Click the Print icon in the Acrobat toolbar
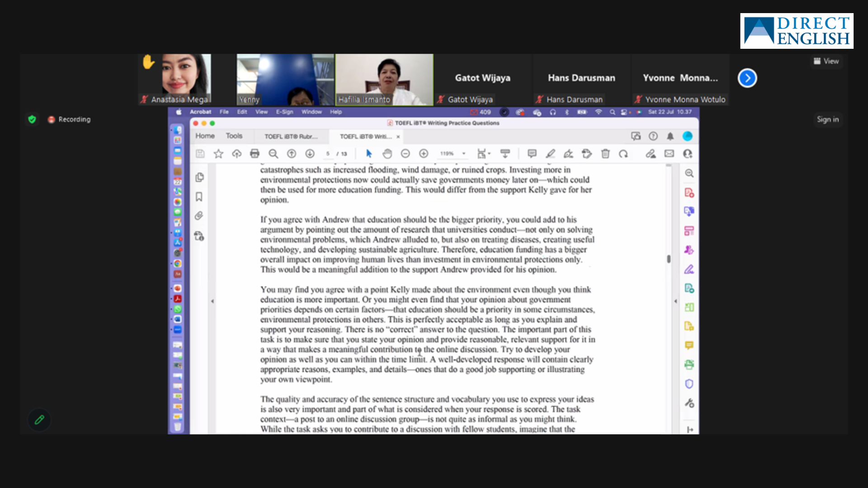This screenshot has height=488, width=868. click(255, 154)
